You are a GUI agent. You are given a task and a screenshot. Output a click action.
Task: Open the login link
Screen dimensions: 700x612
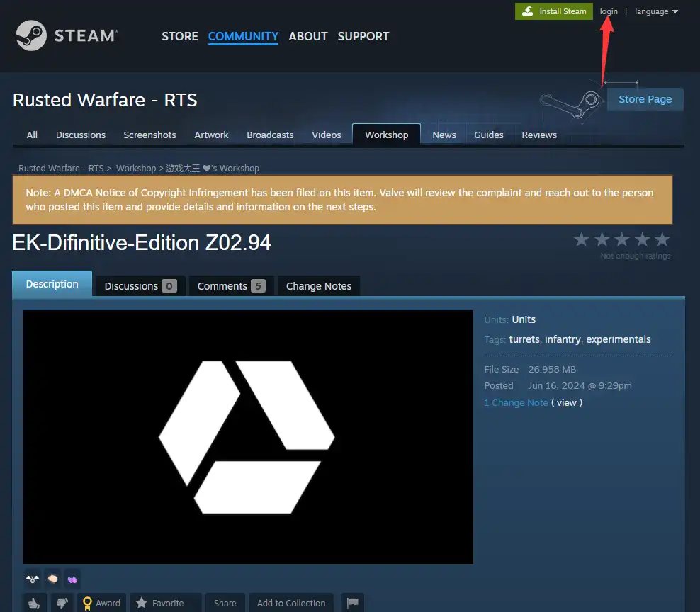coord(609,11)
